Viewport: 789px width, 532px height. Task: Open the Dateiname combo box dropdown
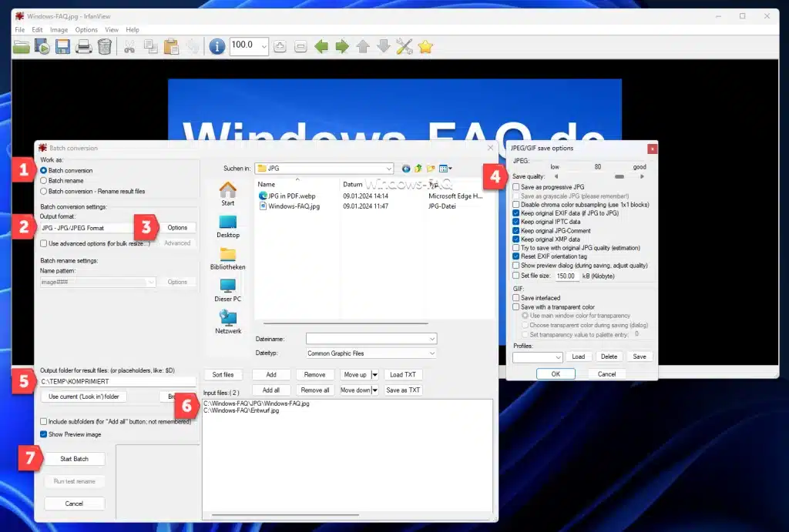pyautogui.click(x=431, y=339)
